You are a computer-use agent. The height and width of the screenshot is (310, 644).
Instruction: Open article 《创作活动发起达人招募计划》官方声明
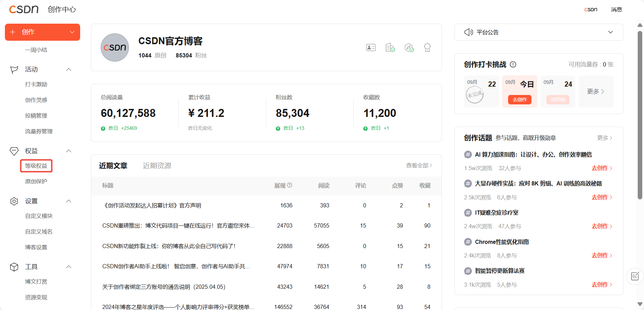tap(152, 205)
